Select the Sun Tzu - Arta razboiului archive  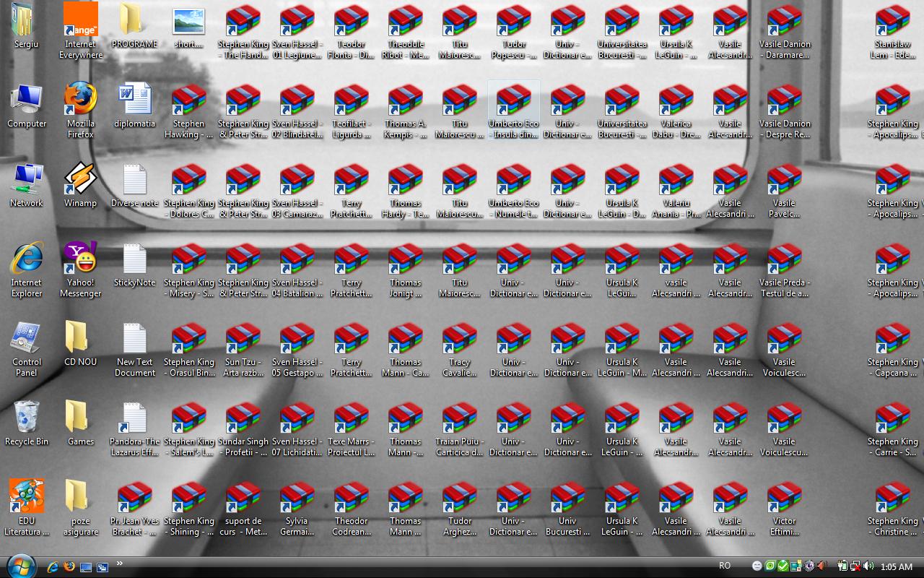pos(243,339)
